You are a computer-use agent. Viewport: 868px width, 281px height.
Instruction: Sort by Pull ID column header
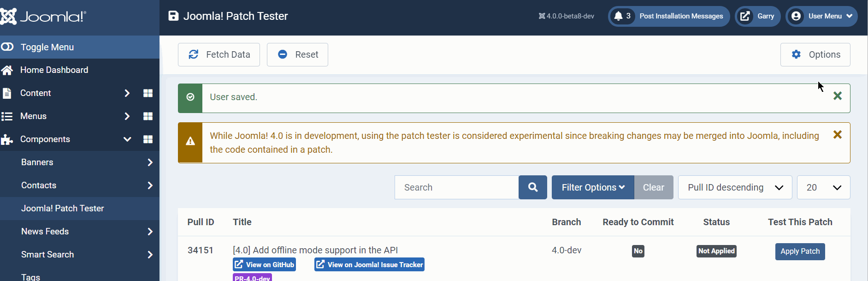(201, 222)
